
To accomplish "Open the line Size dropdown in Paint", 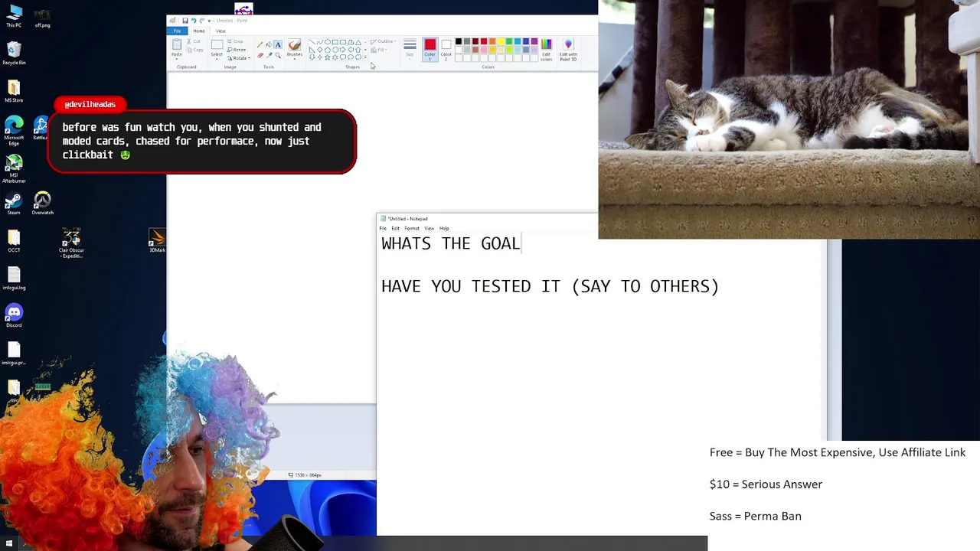I will pyautogui.click(x=410, y=49).
